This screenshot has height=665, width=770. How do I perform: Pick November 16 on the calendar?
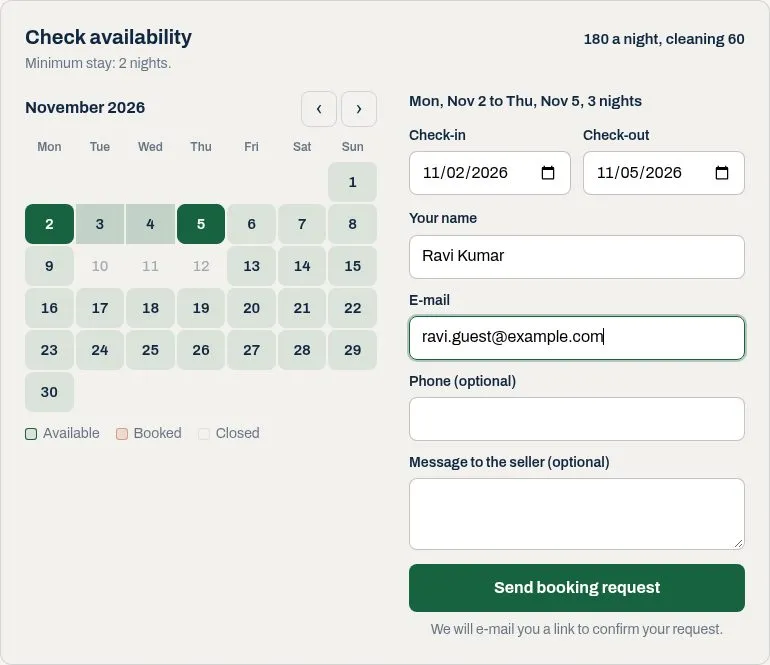coord(49,308)
